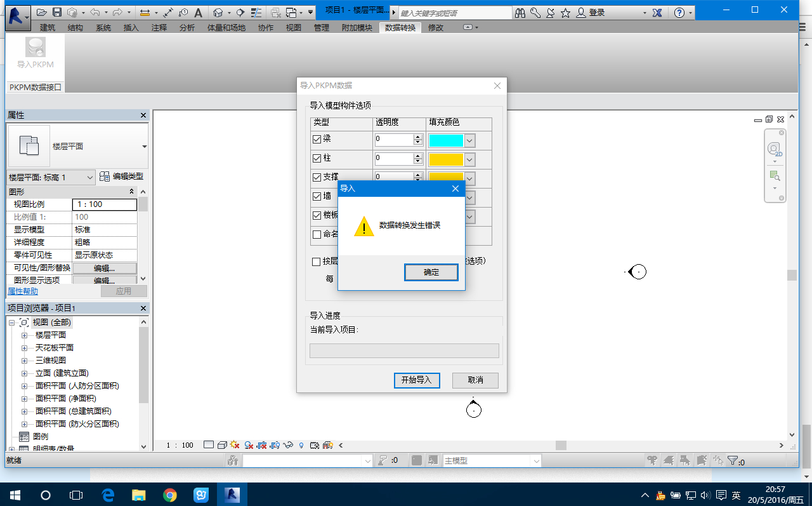Open the 楼层平面: 标高 1 instance dropdown
The height and width of the screenshot is (506, 812).
(x=89, y=177)
